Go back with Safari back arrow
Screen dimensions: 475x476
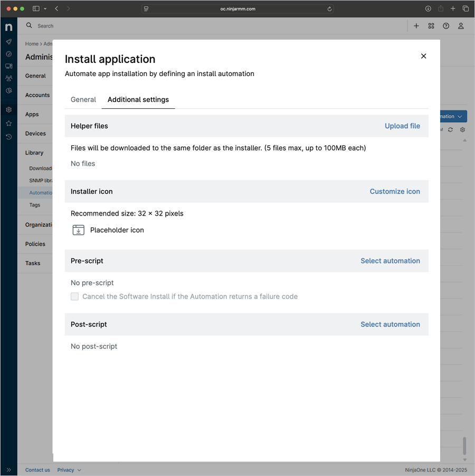(x=56, y=8)
